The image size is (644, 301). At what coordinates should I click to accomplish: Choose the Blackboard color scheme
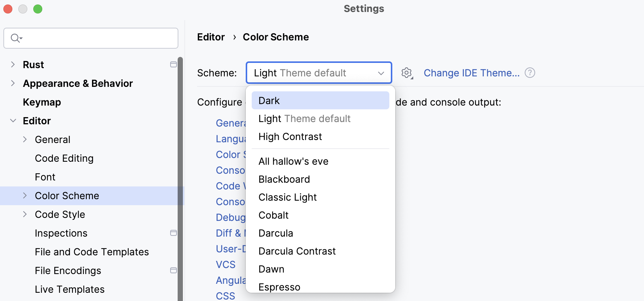284,179
